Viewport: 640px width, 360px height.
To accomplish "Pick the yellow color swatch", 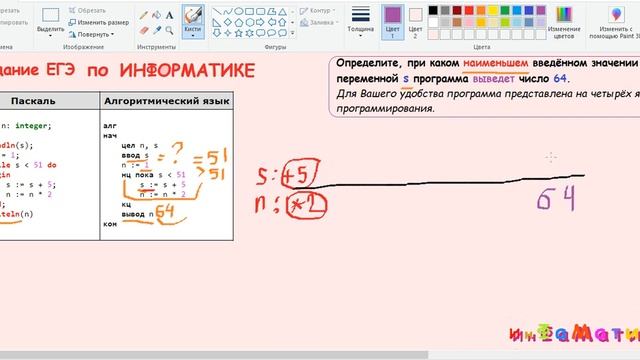I will point(493,10).
